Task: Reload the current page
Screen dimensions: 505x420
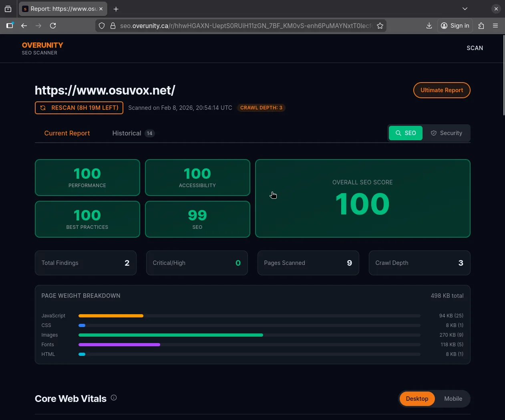Action: pyautogui.click(x=53, y=26)
